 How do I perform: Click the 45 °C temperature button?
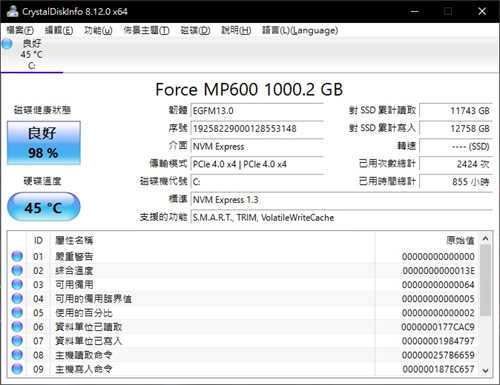44,207
